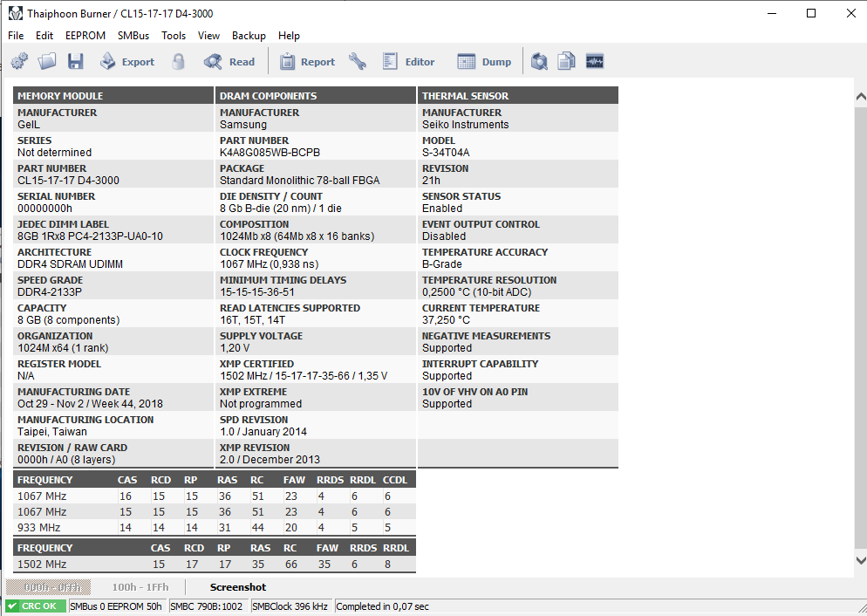
Task: Click the Completed in 0,07 sec status text
Action: 383,606
